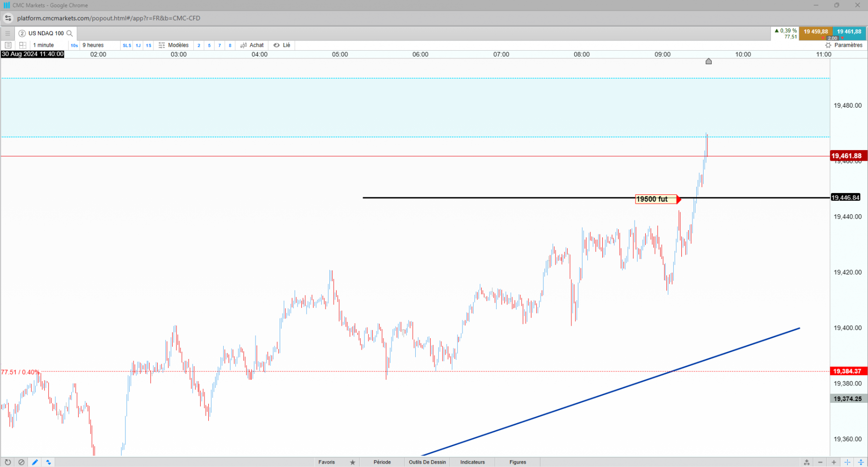Open the list view icon in the chart toolbar
This screenshot has height=467, width=868.
(x=8, y=45)
